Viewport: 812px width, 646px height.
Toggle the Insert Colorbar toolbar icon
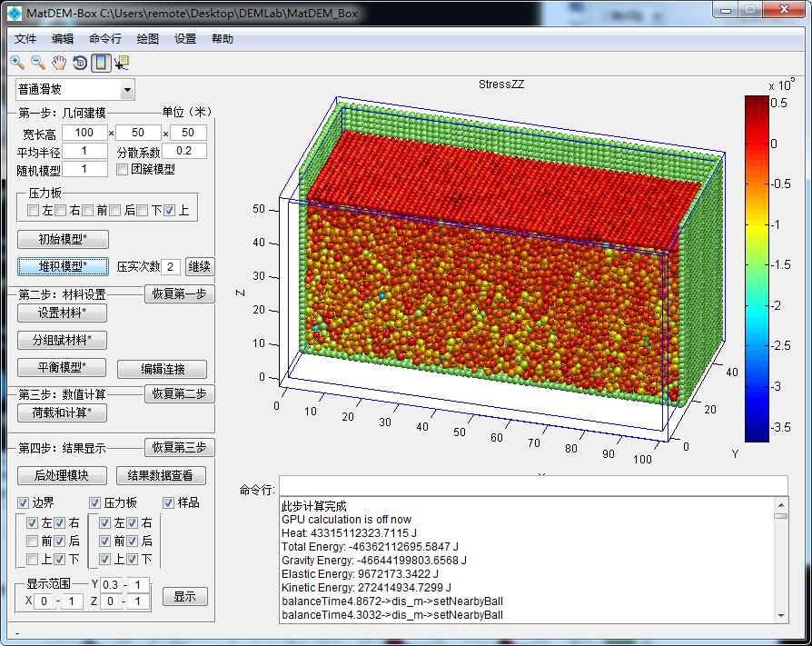101,63
